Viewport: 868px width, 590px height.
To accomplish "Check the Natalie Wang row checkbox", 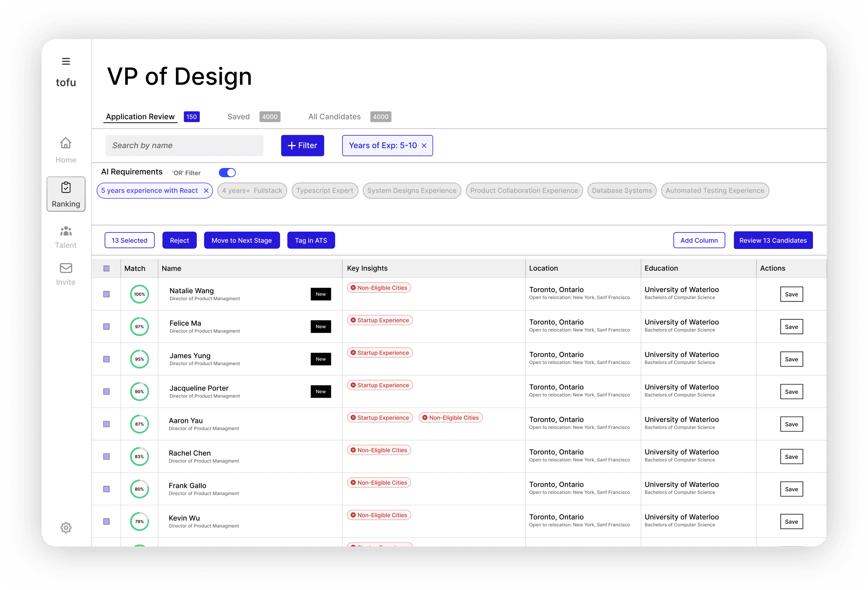I will (x=107, y=294).
